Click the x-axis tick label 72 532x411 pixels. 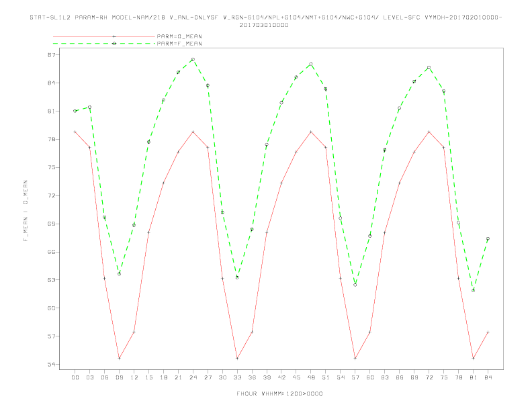[x=429, y=377]
